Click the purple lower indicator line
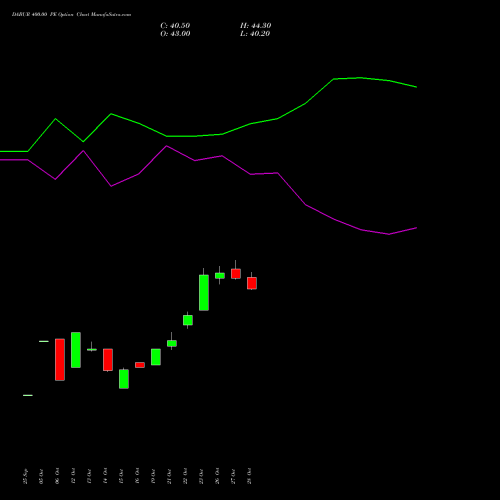 [x=208, y=159]
